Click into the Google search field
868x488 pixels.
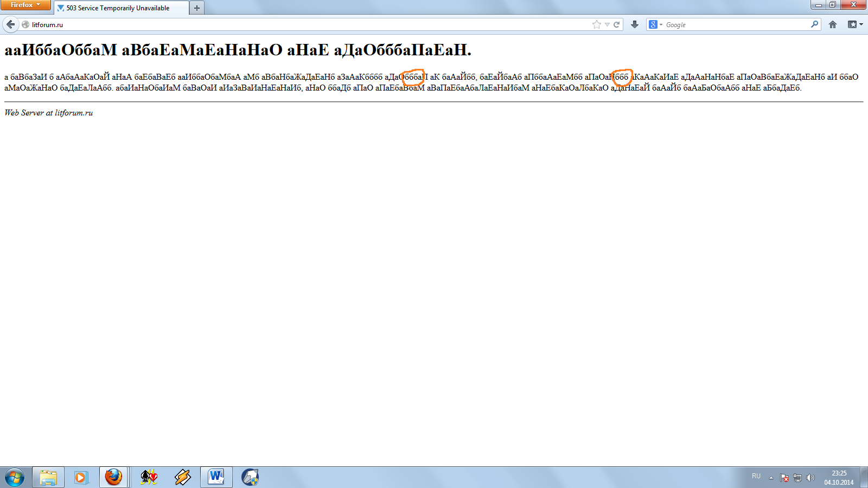(735, 24)
